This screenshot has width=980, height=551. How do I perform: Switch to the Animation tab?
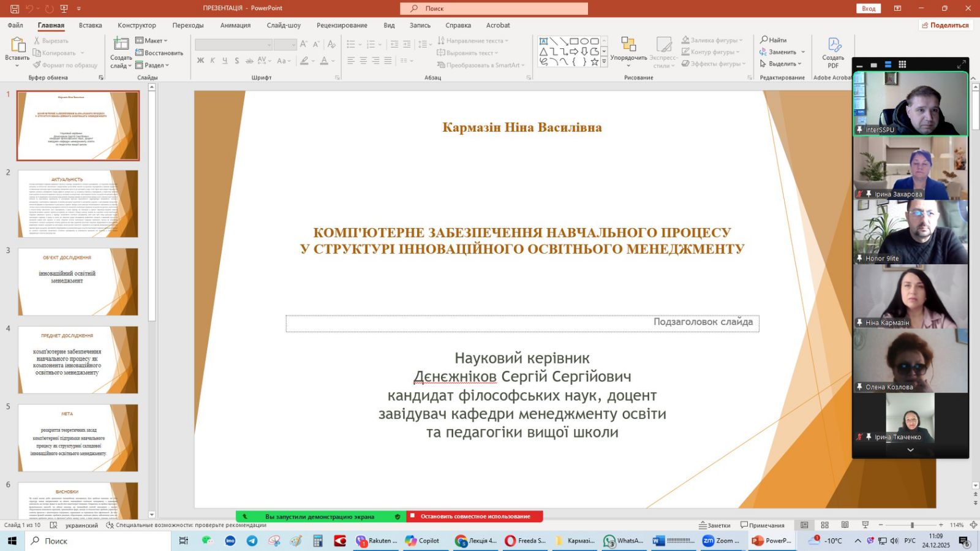235,25
